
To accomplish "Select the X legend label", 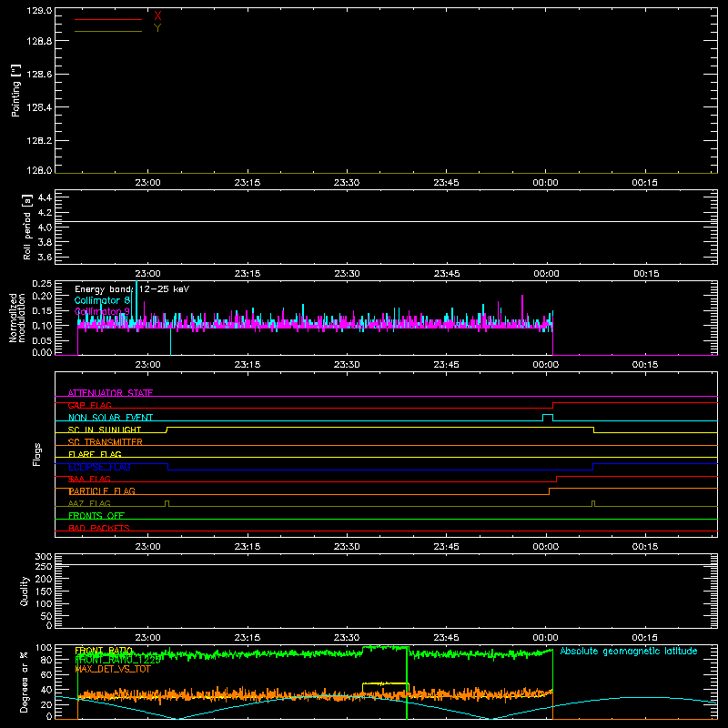I will (157, 16).
